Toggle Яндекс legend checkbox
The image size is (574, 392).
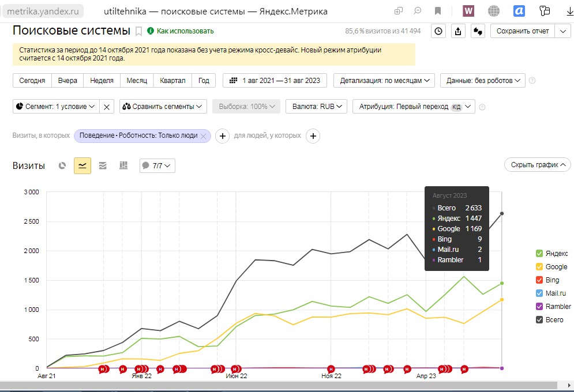click(539, 254)
